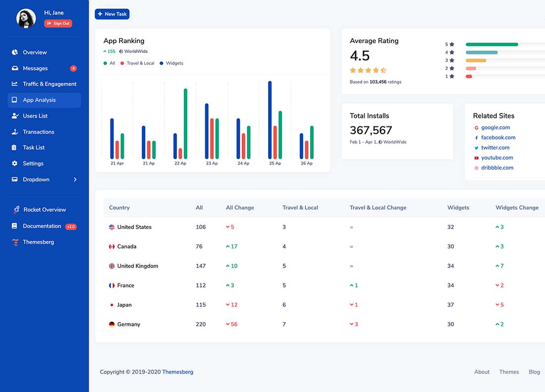545x392 pixels.
Task: Click the YouTube icon next to youtube.com
Action: (478, 158)
